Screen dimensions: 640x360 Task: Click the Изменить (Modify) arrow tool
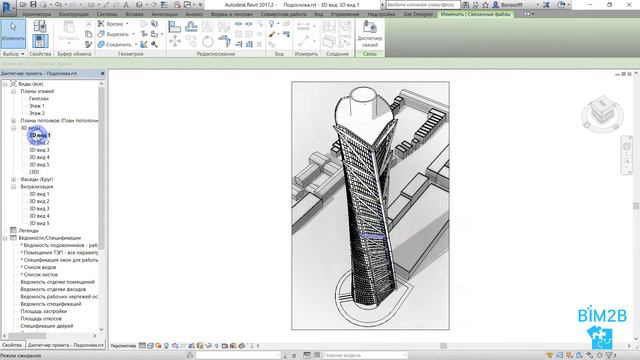(13, 34)
